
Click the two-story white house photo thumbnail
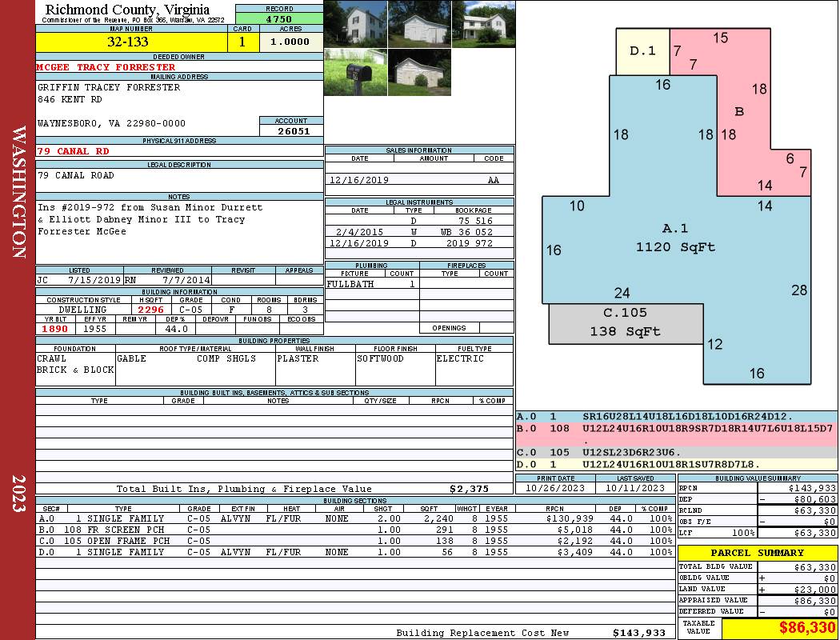[x=356, y=24]
